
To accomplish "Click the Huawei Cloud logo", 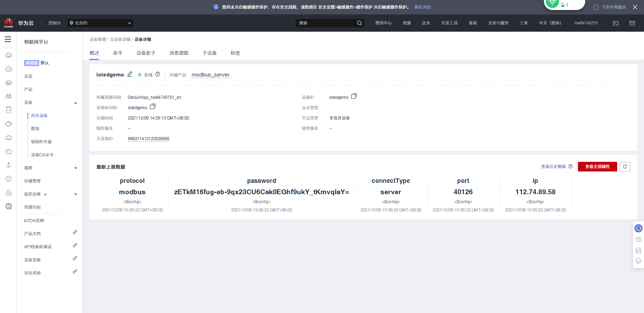I will (x=9, y=23).
